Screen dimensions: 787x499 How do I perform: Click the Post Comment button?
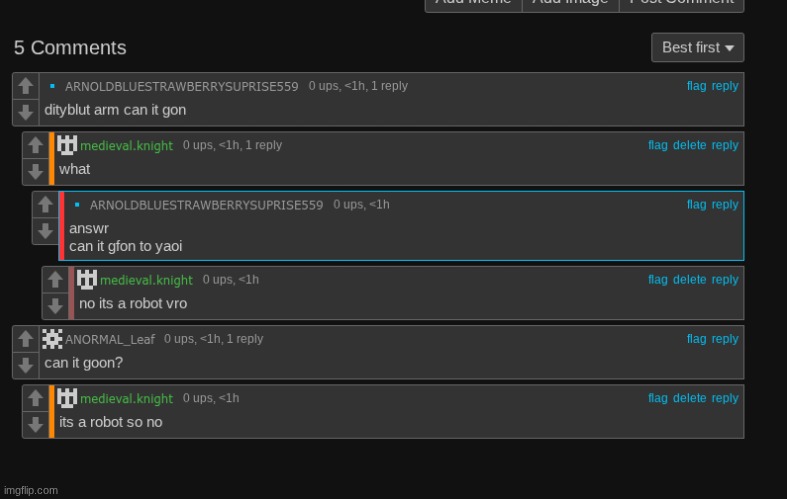[x=681, y=1]
